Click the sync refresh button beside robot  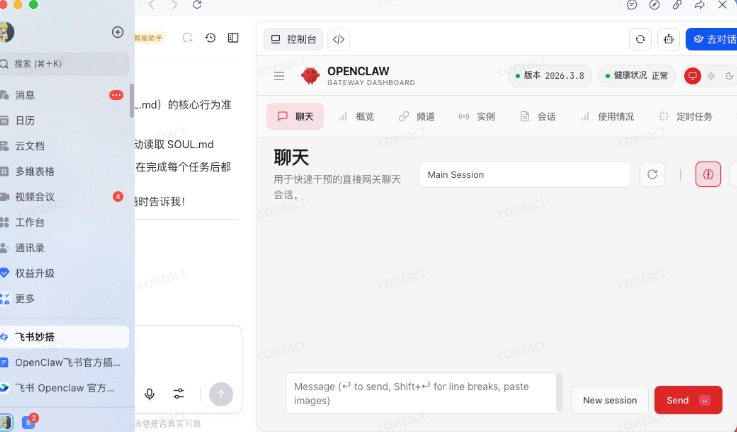(x=640, y=39)
